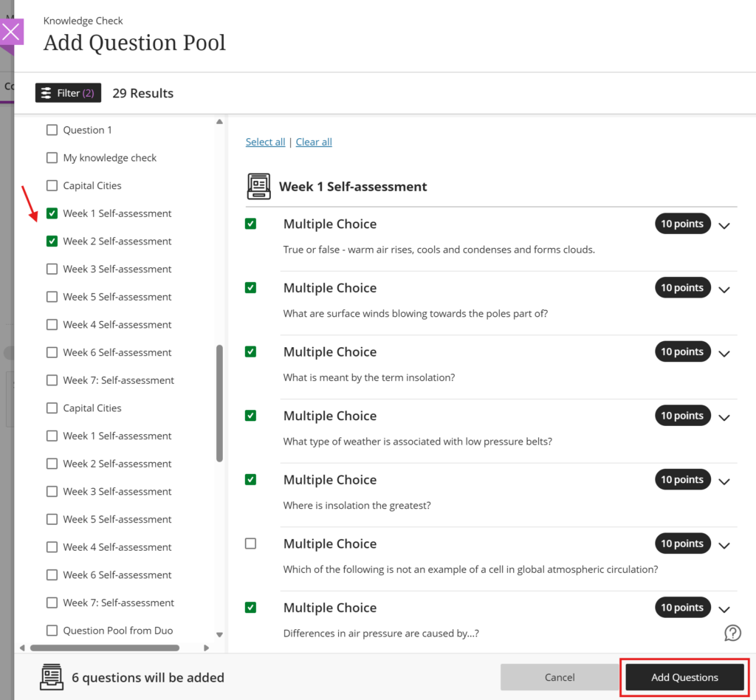Screen dimensions: 756x700
Task: Check the My knowledge check pool
Action: tap(52, 157)
